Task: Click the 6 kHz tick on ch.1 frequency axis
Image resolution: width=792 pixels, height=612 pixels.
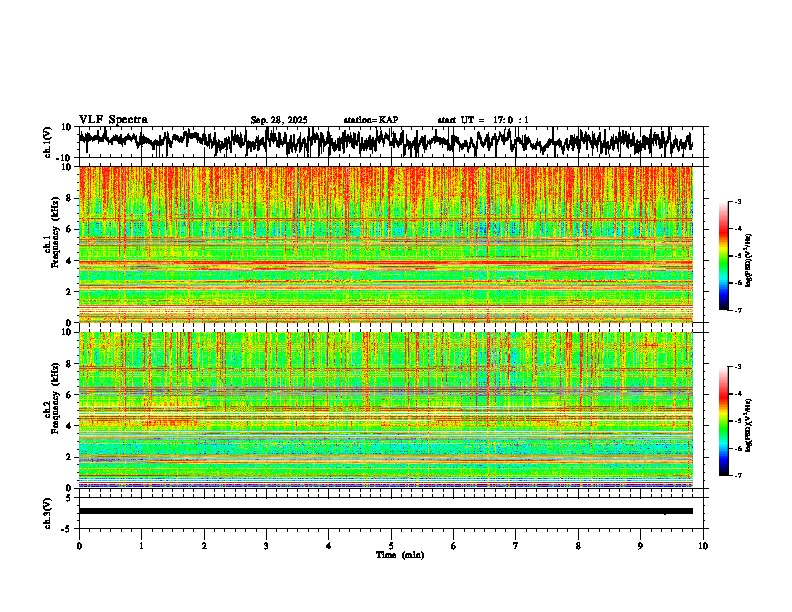Action: (x=70, y=229)
